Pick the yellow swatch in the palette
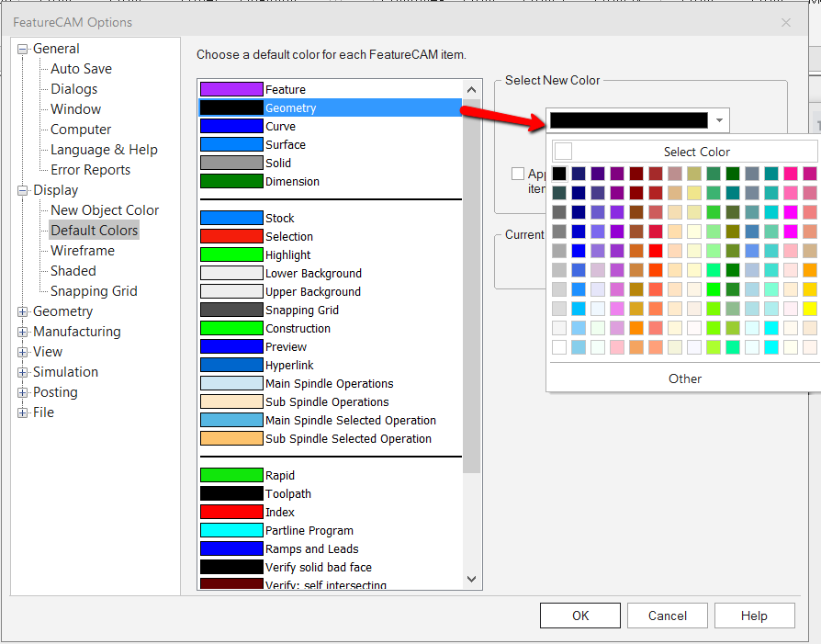 pyautogui.click(x=809, y=309)
